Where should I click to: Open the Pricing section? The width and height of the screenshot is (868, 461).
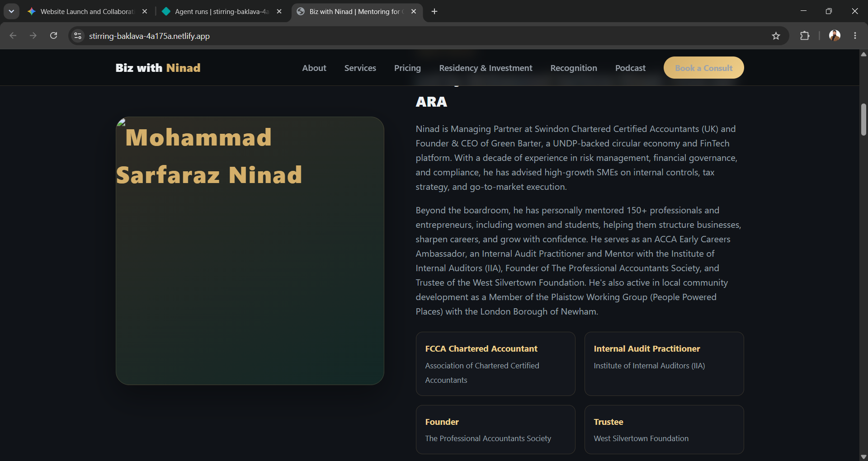point(407,68)
